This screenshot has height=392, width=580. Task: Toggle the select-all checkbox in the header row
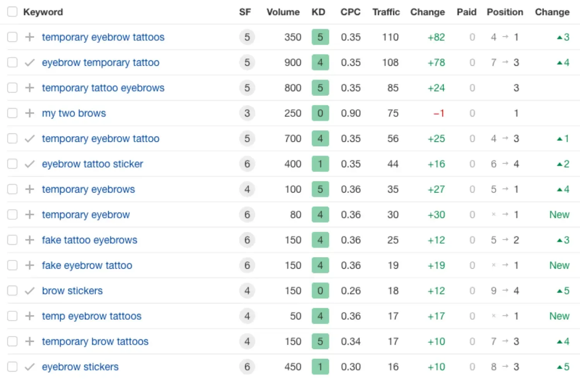click(12, 12)
